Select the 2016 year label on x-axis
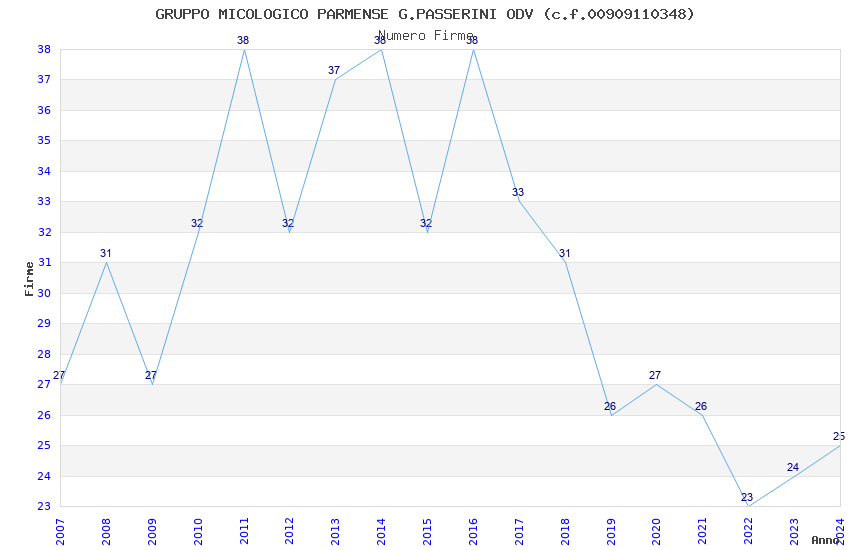Viewport: 850px width, 550px height. click(473, 531)
